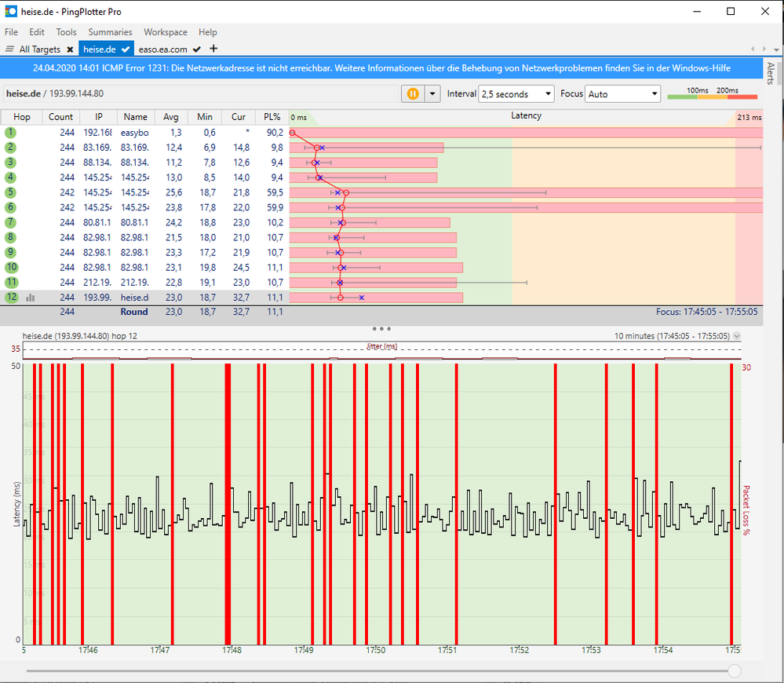The height and width of the screenshot is (683, 784).
Task: Open dropdown arrow beside pause button
Action: (432, 94)
